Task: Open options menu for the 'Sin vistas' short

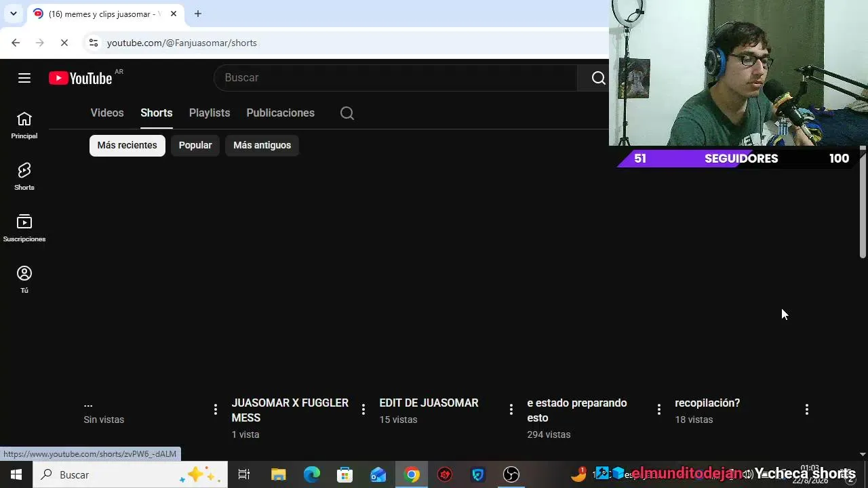Action: pos(216,409)
